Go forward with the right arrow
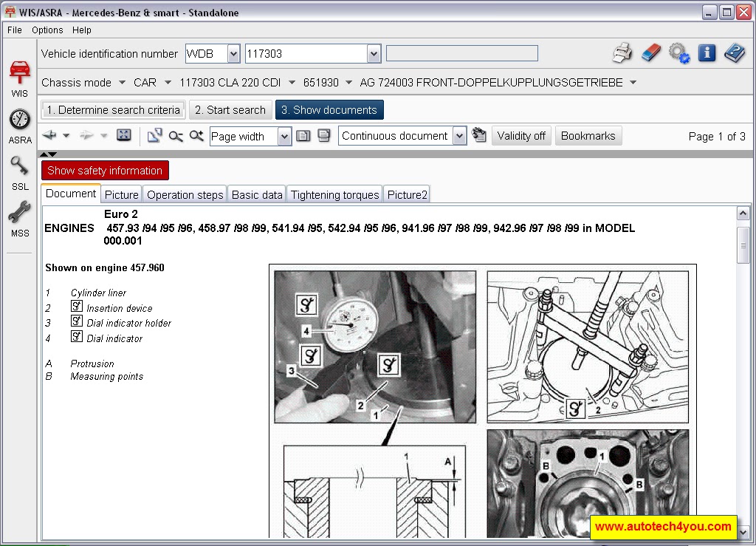Screen dimensions: 756x546 pos(87,135)
